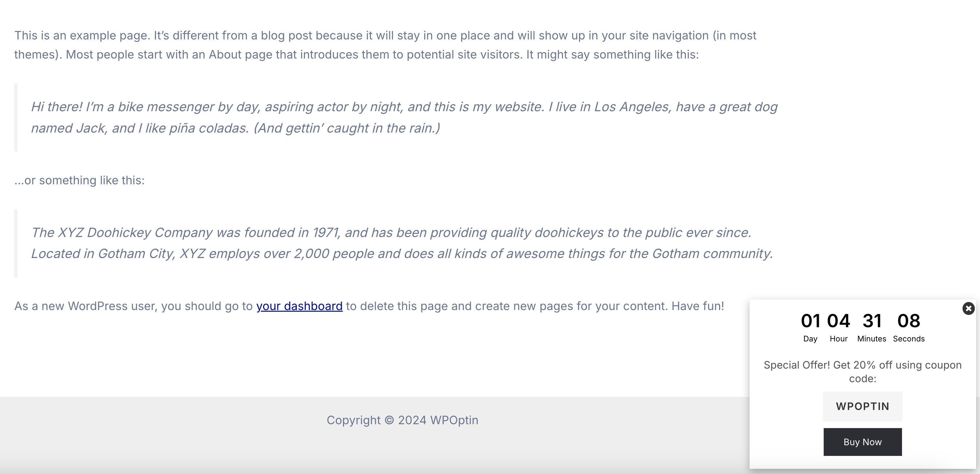Click the 'Hour' label under the countdown
The image size is (980, 474).
pos(839,339)
